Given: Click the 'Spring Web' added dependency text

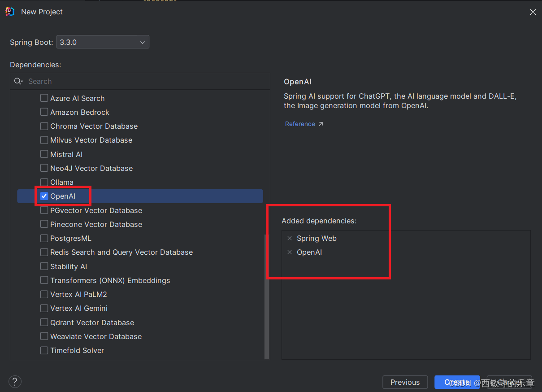Looking at the screenshot, I should (317, 238).
